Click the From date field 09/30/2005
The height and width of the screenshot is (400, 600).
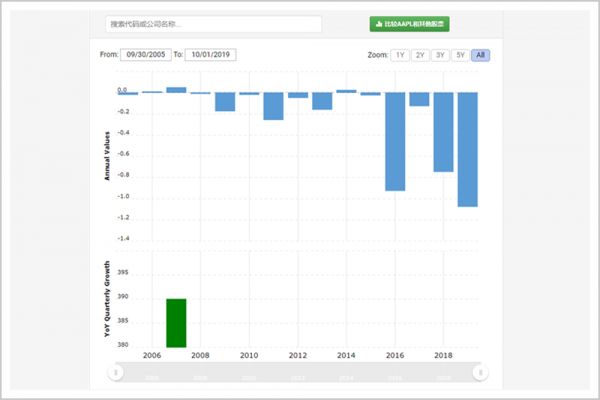145,55
